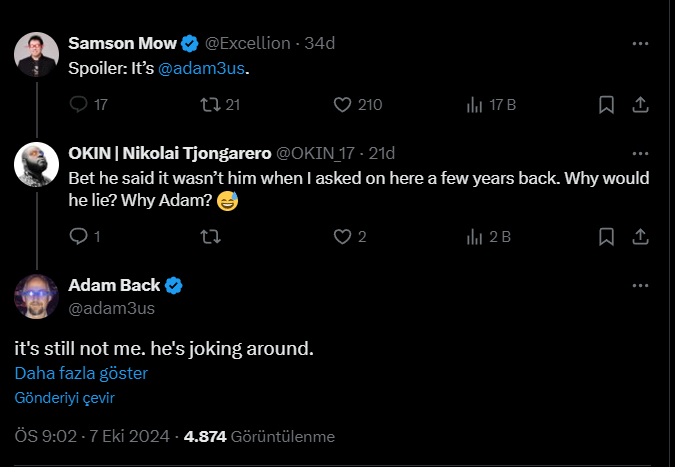Share Samson Mow's tweet

tap(641, 104)
